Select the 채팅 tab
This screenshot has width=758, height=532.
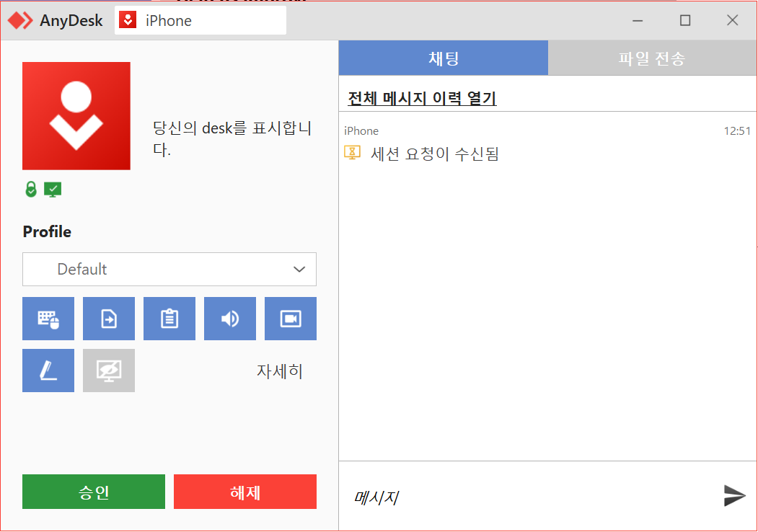[443, 57]
